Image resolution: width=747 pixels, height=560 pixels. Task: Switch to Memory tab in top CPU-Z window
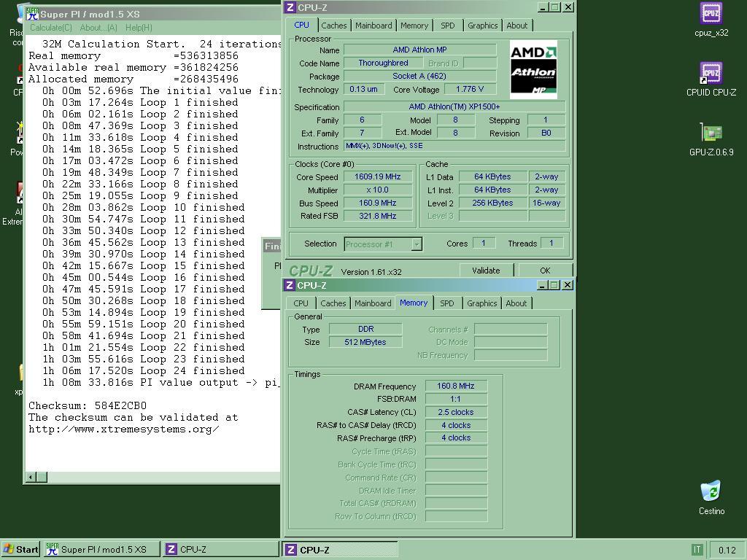point(414,26)
